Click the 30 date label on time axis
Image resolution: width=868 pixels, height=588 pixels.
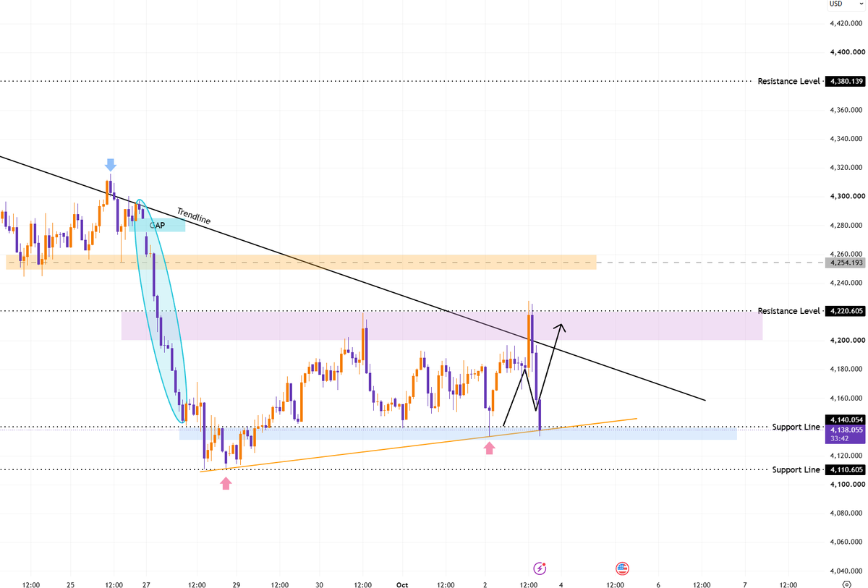coord(320,584)
